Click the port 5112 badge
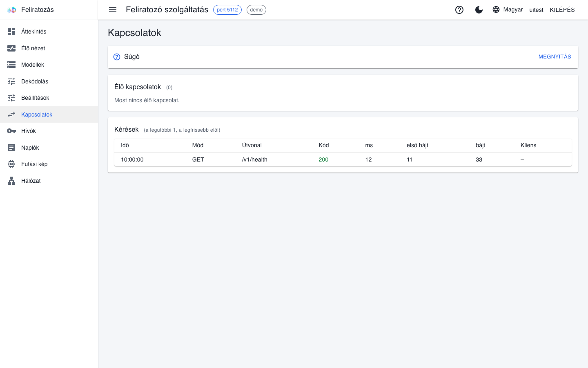 coord(227,10)
